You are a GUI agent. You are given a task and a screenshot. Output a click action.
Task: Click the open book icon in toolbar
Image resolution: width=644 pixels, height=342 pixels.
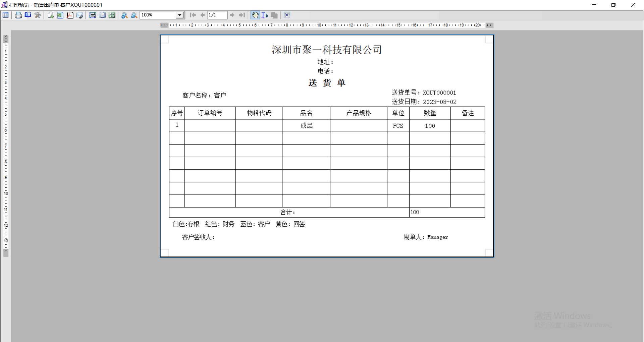click(x=28, y=15)
